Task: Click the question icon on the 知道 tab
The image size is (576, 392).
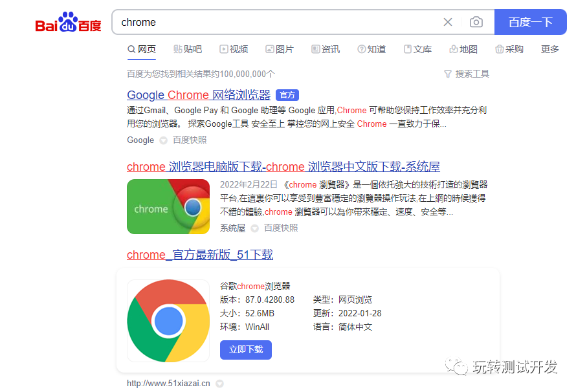Action: click(x=362, y=49)
